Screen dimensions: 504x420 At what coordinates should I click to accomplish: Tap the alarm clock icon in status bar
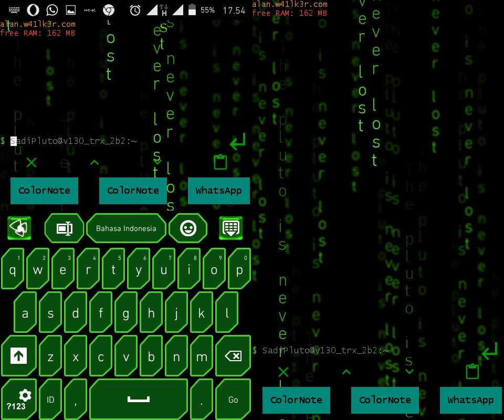click(135, 10)
